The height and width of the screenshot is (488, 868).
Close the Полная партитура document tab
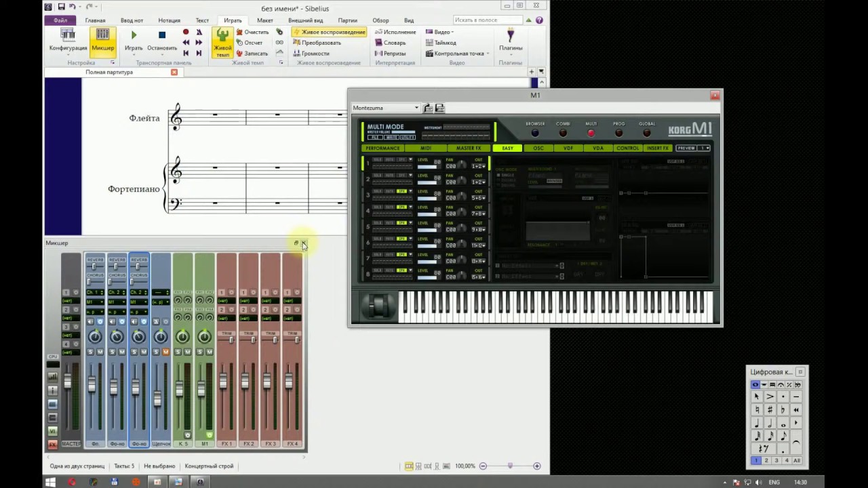[174, 72]
